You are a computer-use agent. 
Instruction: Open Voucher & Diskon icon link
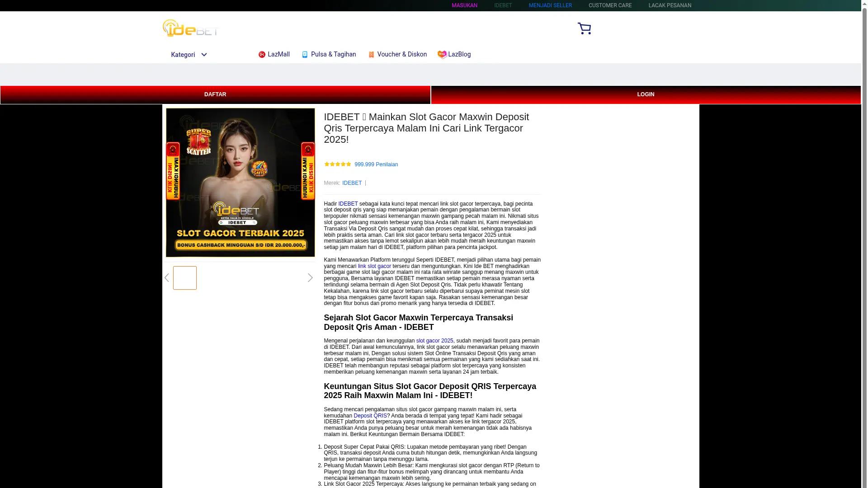(371, 55)
